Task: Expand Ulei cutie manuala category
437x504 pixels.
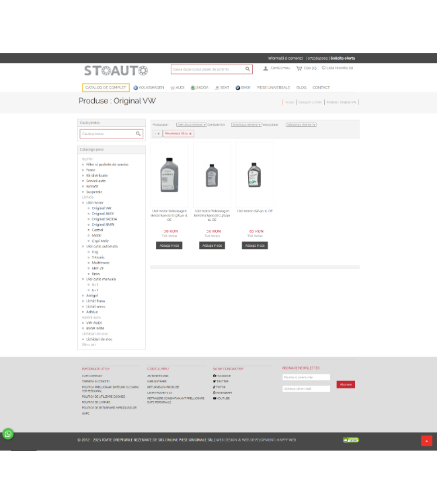Action: 101,280
